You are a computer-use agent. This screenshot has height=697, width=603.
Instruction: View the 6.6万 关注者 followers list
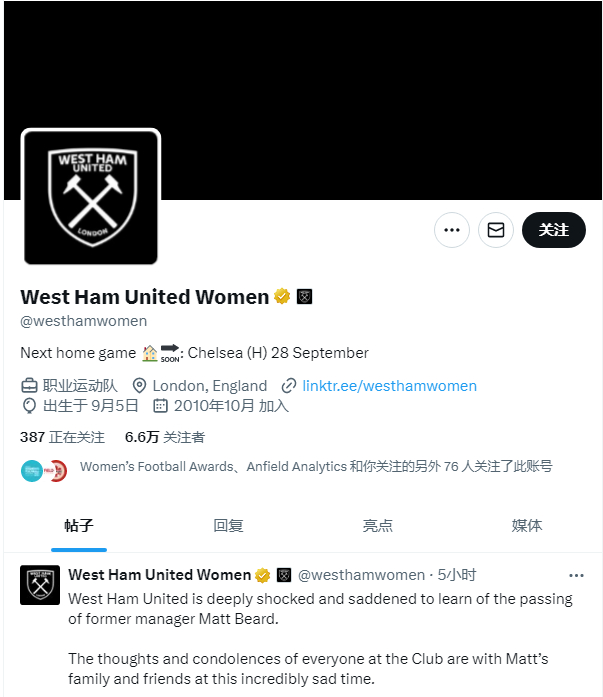[164, 437]
